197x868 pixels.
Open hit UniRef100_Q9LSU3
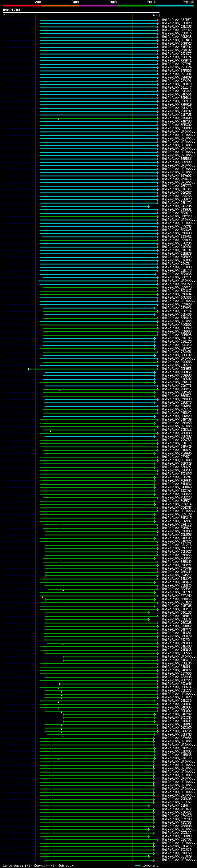coord(177,26)
